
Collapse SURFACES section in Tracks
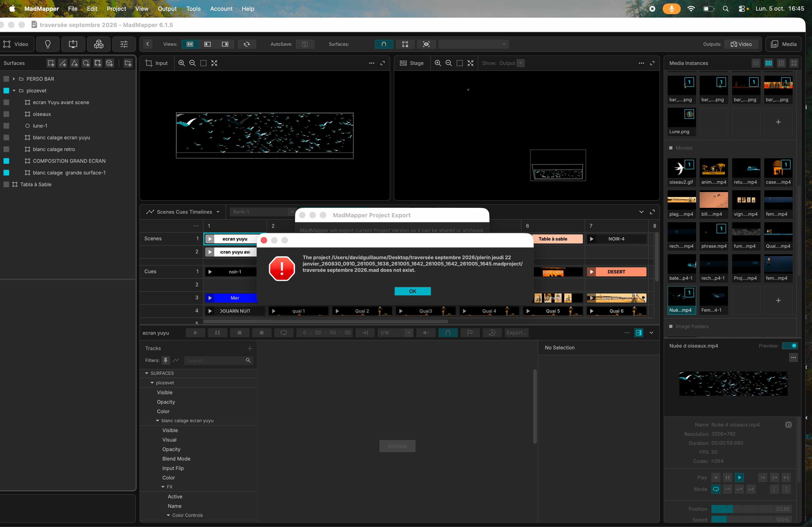pos(147,373)
